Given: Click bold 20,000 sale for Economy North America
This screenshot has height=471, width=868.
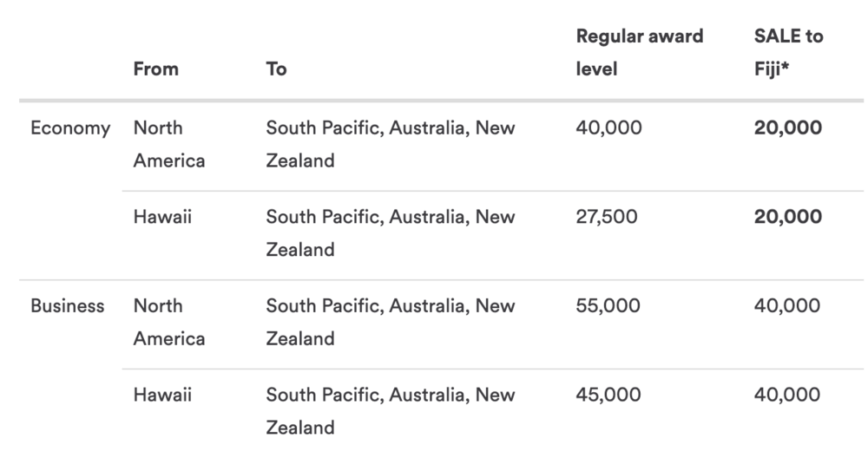Looking at the screenshot, I should tap(787, 128).
